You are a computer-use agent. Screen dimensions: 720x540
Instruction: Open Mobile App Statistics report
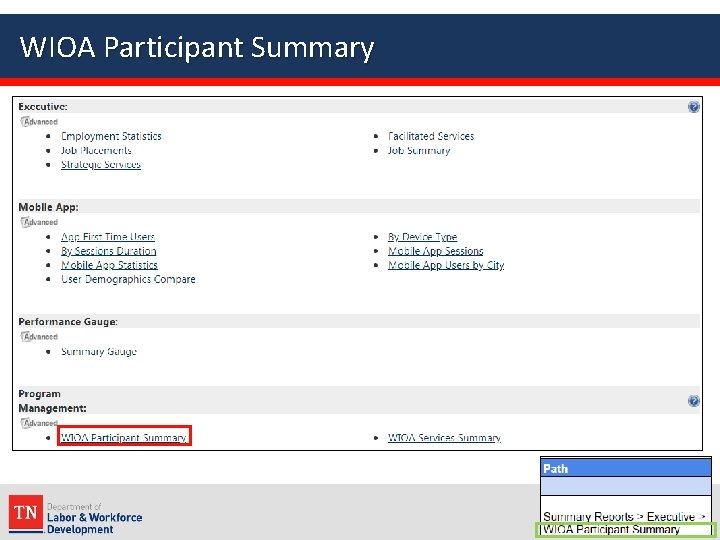tap(109, 265)
